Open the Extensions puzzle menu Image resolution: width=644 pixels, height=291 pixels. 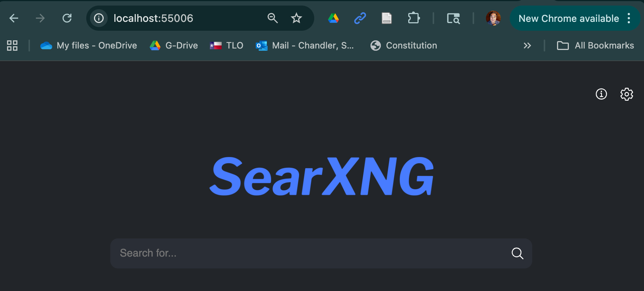pos(413,18)
